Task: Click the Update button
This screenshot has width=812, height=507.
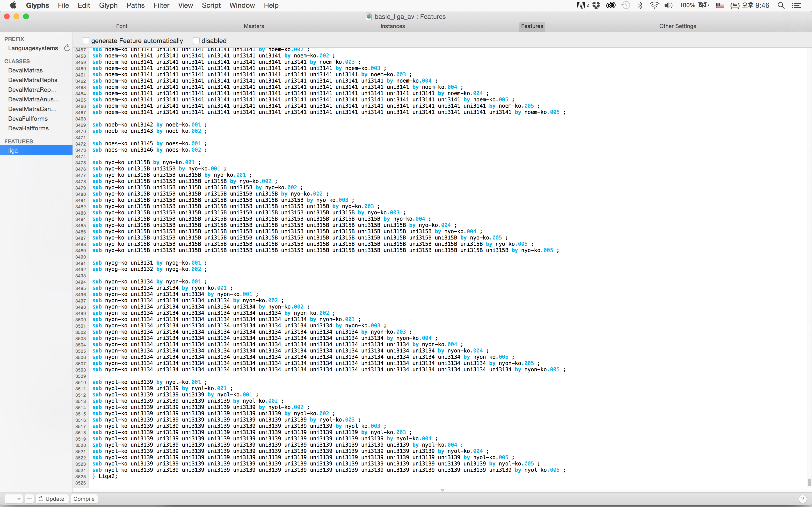Action: pos(51,499)
